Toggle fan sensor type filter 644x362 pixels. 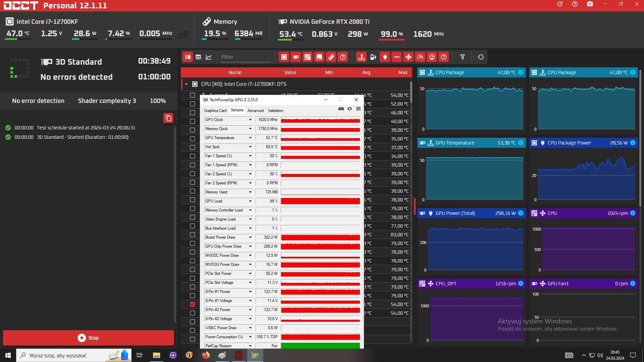pos(409,57)
